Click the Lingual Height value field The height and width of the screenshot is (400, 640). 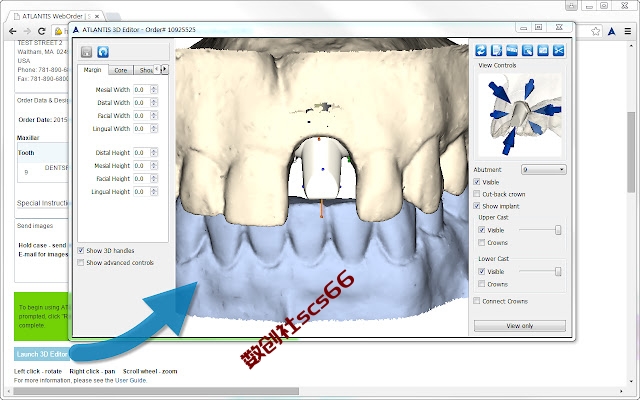pyautogui.click(x=142, y=191)
